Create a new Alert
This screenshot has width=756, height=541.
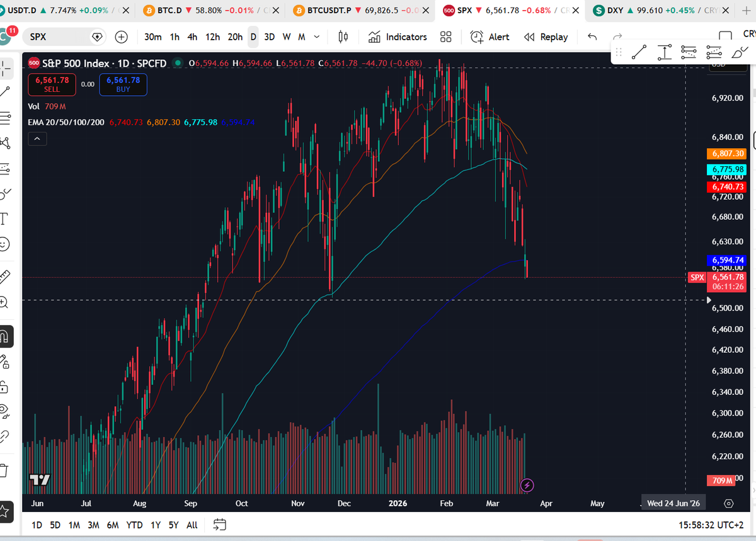(x=490, y=37)
